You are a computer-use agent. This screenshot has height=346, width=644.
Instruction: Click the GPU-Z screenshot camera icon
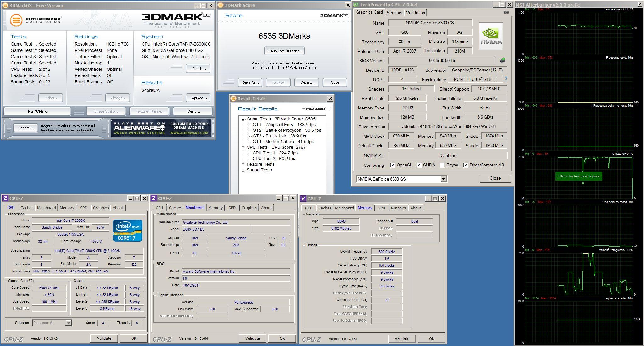click(x=506, y=12)
